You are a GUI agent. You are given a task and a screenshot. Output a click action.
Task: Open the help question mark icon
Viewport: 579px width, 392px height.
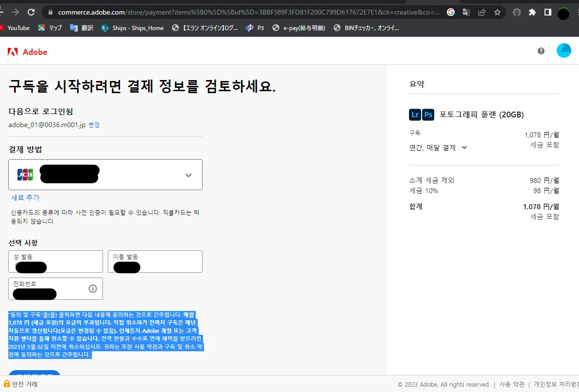tap(541, 51)
